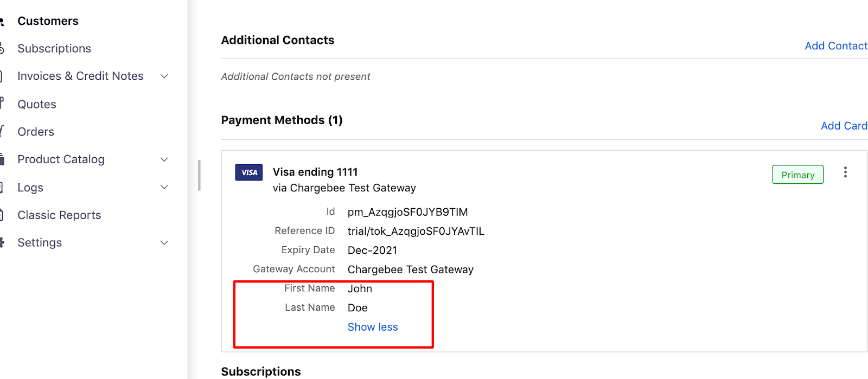Click the Visa ending 1111 title
This screenshot has height=379, width=868.
315,172
